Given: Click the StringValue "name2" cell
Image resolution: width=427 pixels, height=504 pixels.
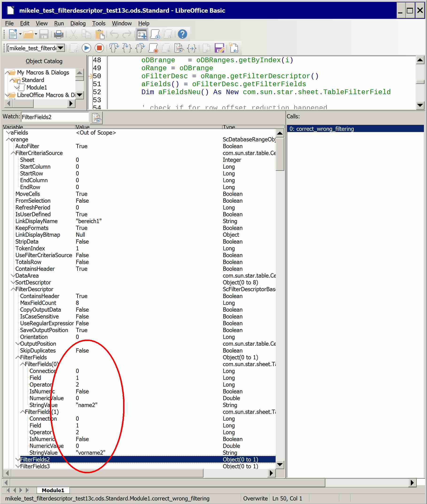Looking at the screenshot, I should (x=87, y=405).
